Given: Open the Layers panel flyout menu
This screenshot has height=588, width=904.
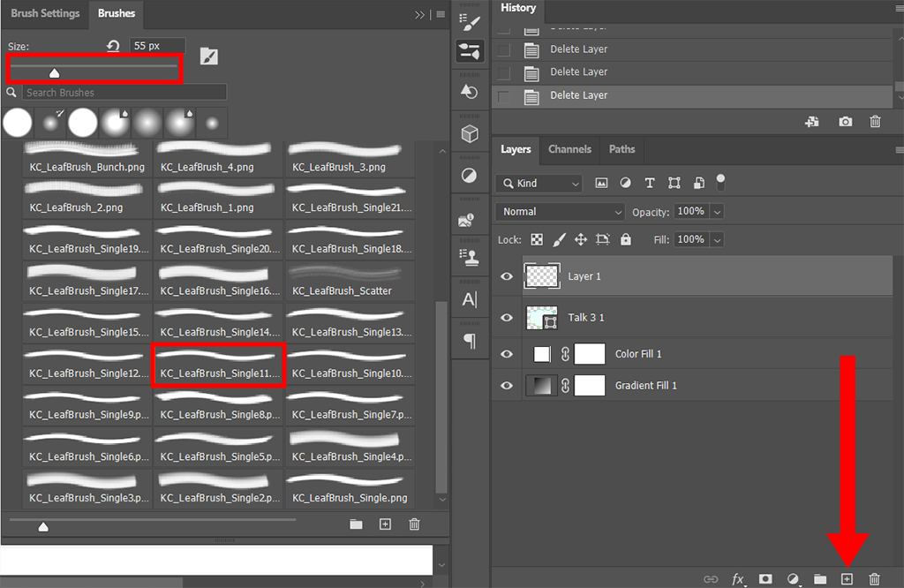Looking at the screenshot, I should 900,150.
